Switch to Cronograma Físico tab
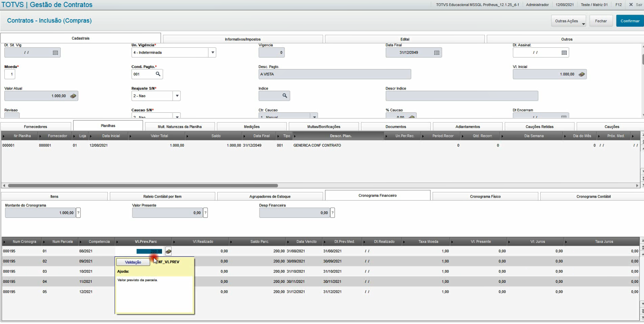The height and width of the screenshot is (324, 644). (x=485, y=197)
